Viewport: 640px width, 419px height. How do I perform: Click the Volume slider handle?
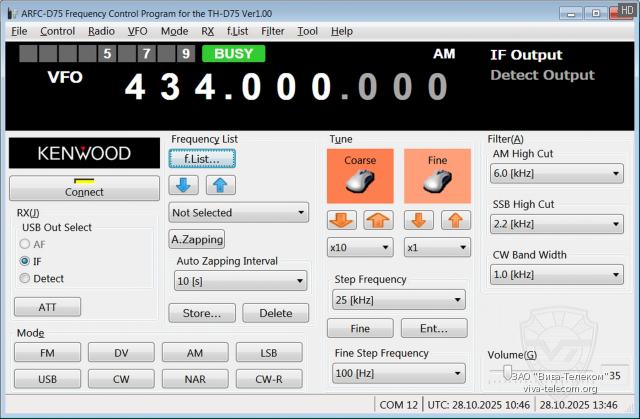(x=507, y=372)
